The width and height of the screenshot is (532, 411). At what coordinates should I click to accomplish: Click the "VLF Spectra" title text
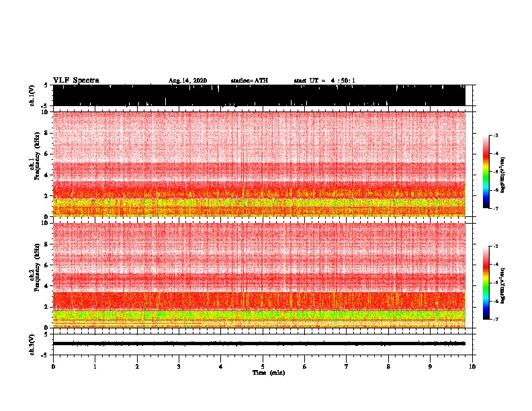coord(76,81)
